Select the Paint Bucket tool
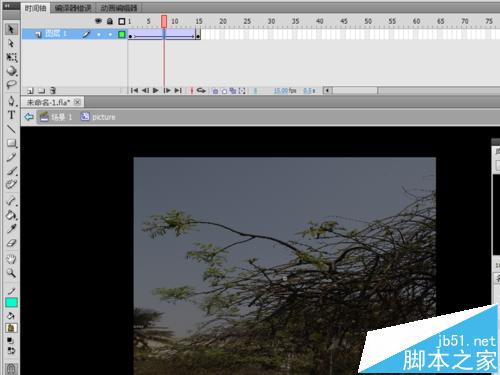The height and width of the screenshot is (375, 500). pos(11,215)
